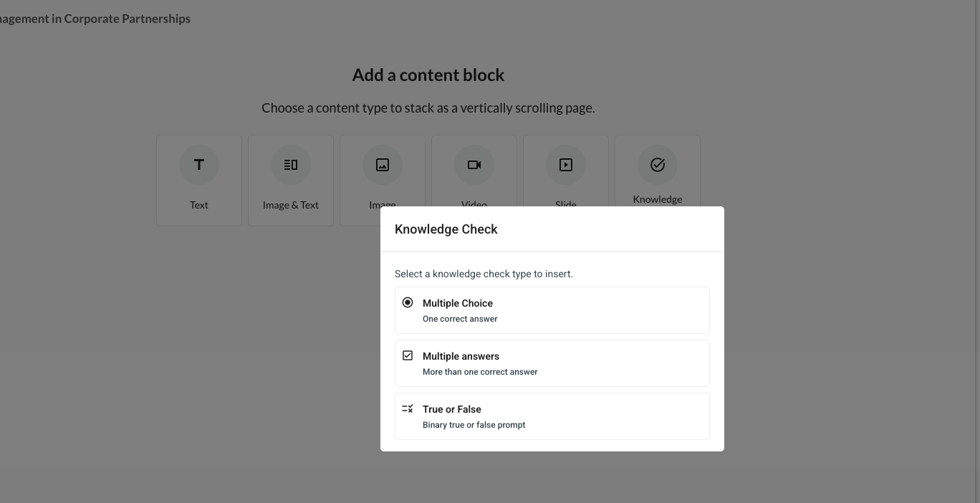Click the True or False icon
This screenshot has width=980, height=503.
(408, 408)
